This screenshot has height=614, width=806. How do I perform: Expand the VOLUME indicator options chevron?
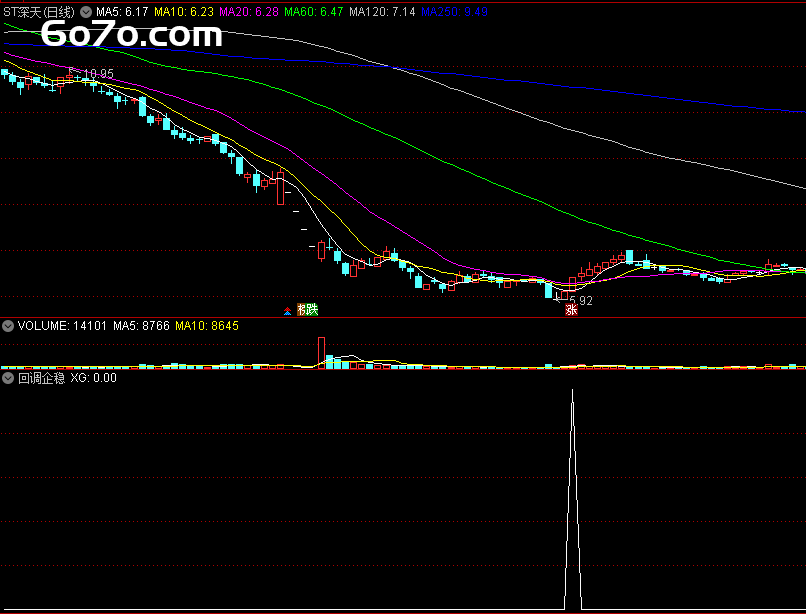[x=8, y=326]
